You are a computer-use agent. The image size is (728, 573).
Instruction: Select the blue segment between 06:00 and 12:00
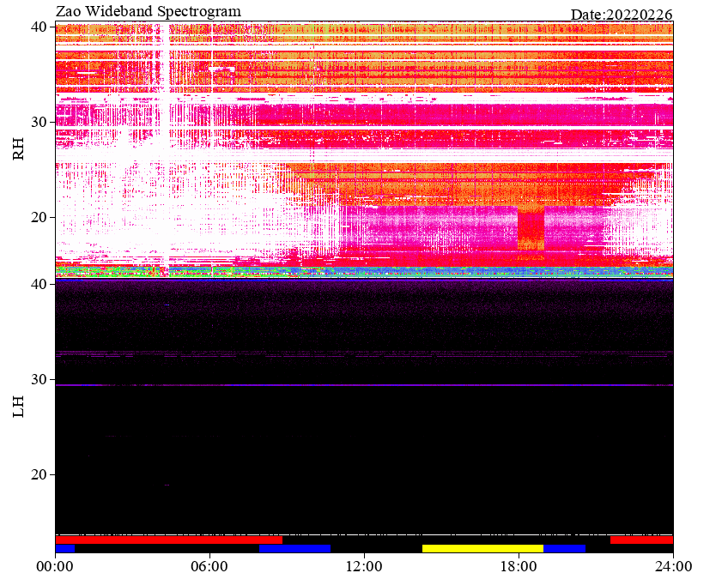tap(294, 548)
